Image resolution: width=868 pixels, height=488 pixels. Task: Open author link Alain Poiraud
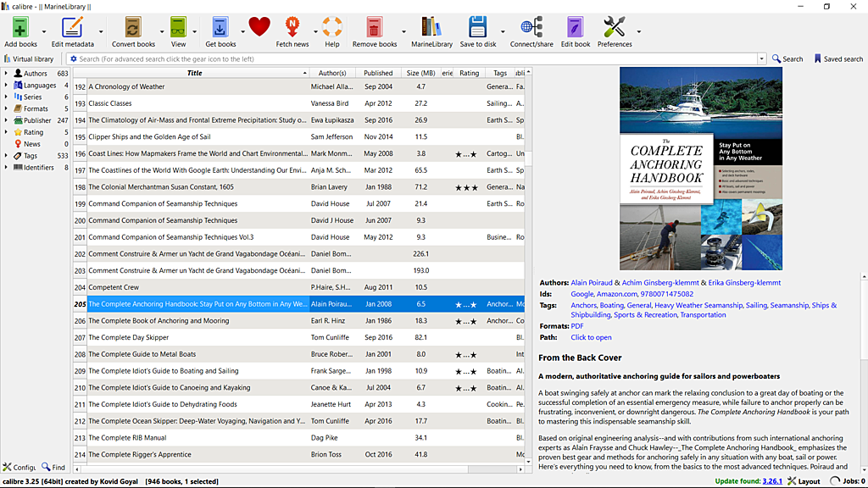(591, 283)
